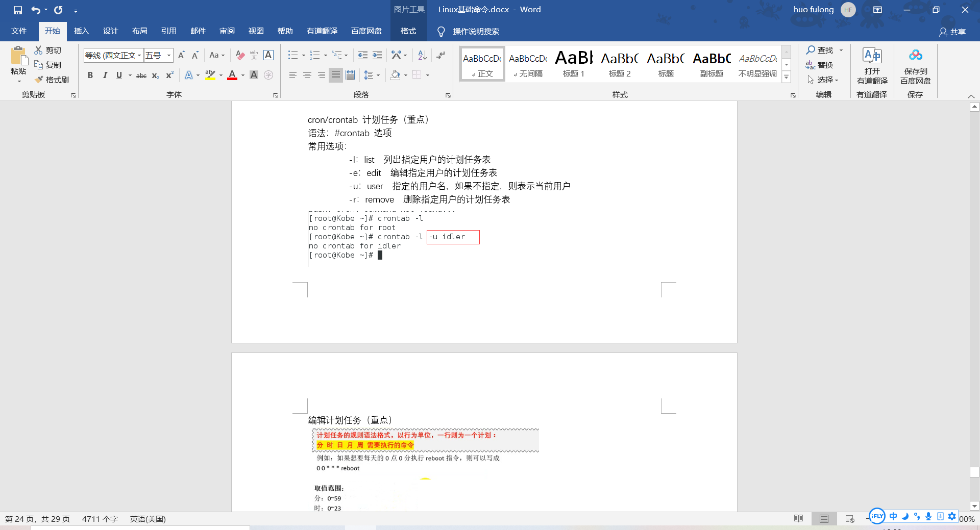Screen dimensions: 980x530
Task: Clear all formatting from selected text
Action: 240,55
